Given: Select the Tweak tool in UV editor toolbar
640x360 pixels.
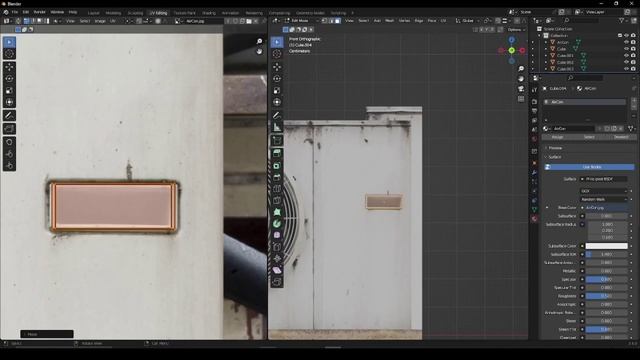Looking at the screenshot, I should (9, 42).
